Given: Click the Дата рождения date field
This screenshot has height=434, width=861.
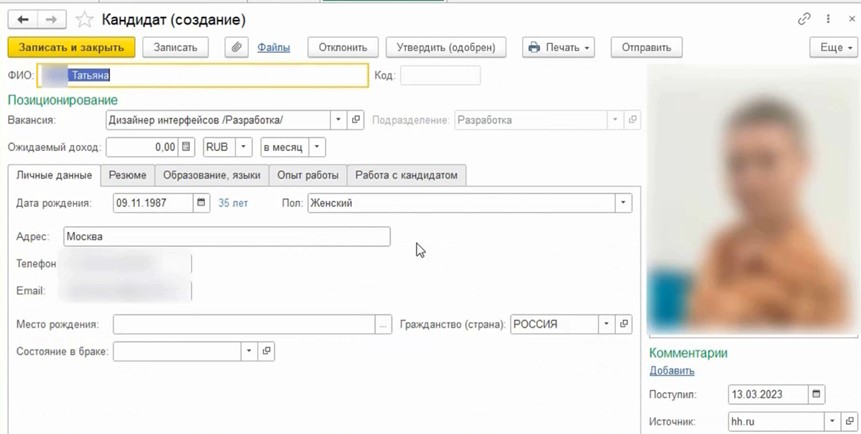Looking at the screenshot, I should [153, 203].
